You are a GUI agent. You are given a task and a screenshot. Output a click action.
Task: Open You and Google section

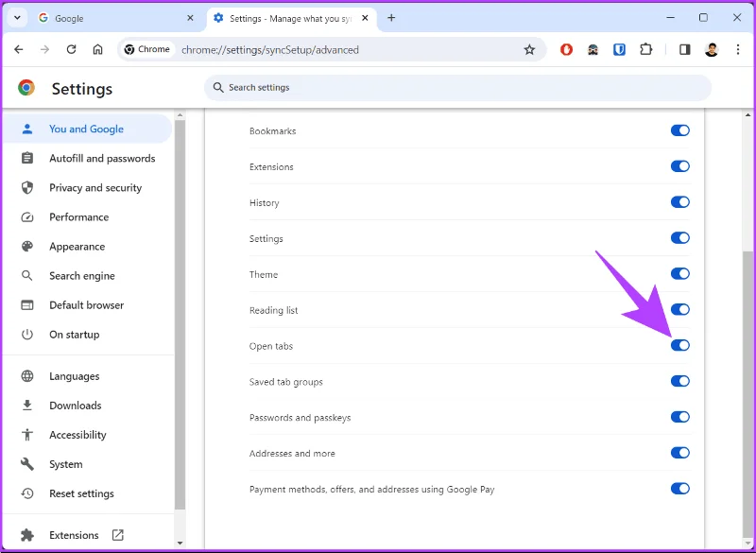tap(87, 129)
